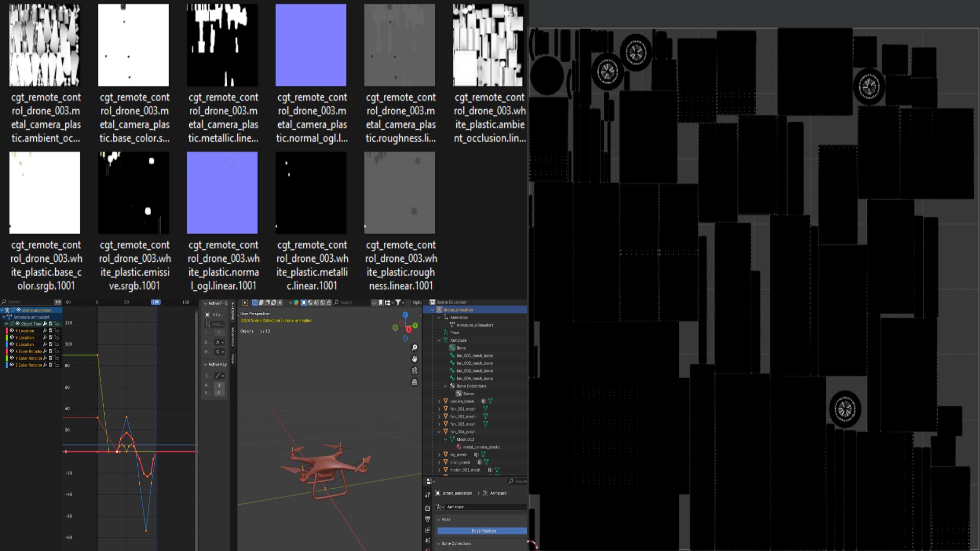Toggle the camera view icon in viewport

click(x=414, y=370)
